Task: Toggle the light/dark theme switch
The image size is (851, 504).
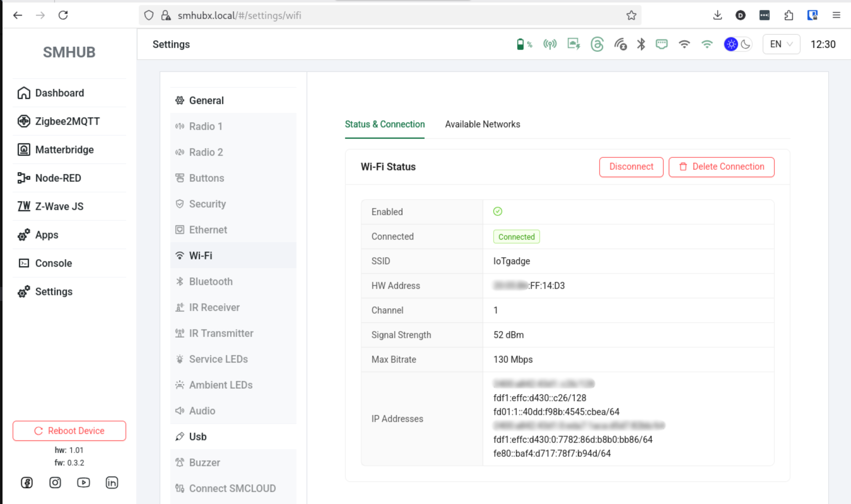Action: (x=737, y=44)
